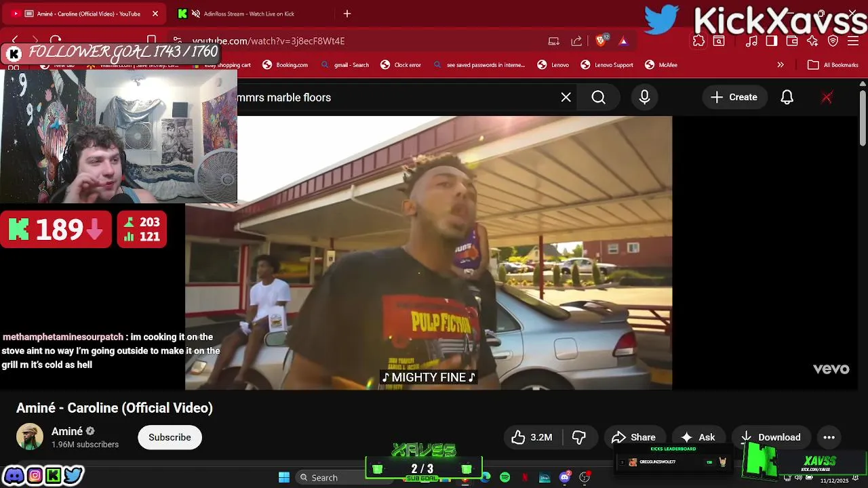Start voice search with microphone icon
Image resolution: width=868 pixels, height=488 pixels.
click(x=644, y=98)
